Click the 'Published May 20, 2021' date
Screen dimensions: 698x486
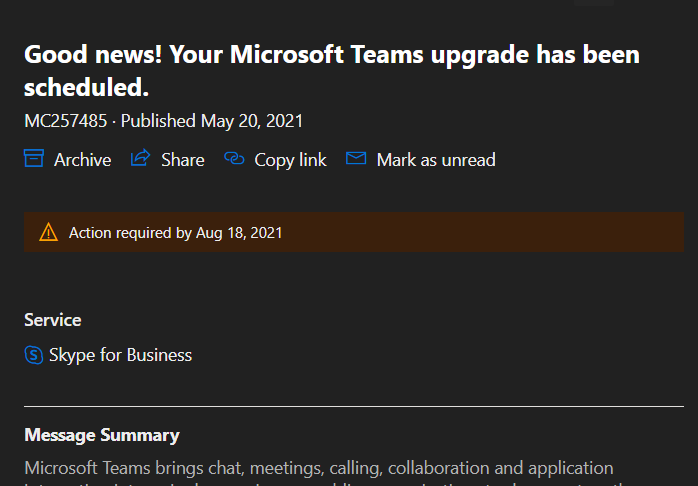point(211,121)
